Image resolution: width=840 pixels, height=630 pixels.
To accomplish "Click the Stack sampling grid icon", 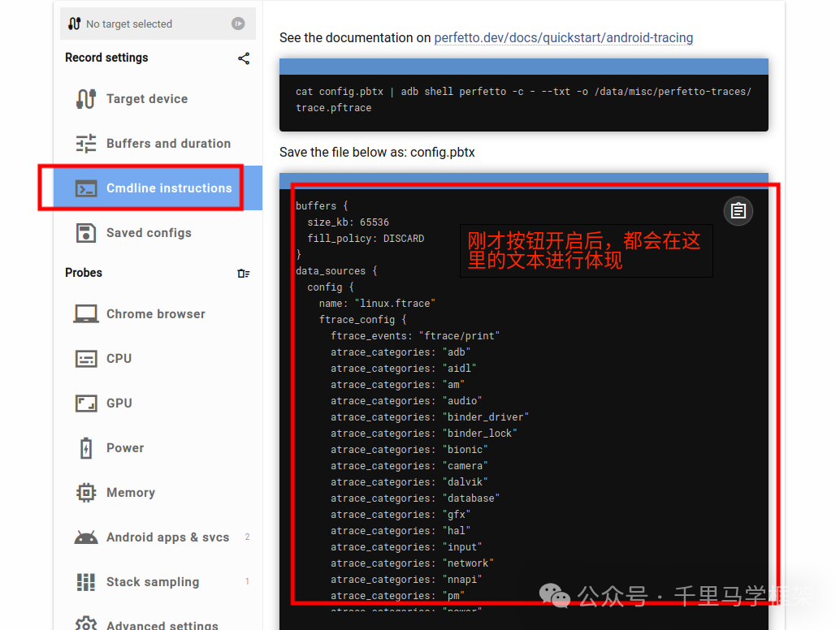I will (x=86, y=582).
